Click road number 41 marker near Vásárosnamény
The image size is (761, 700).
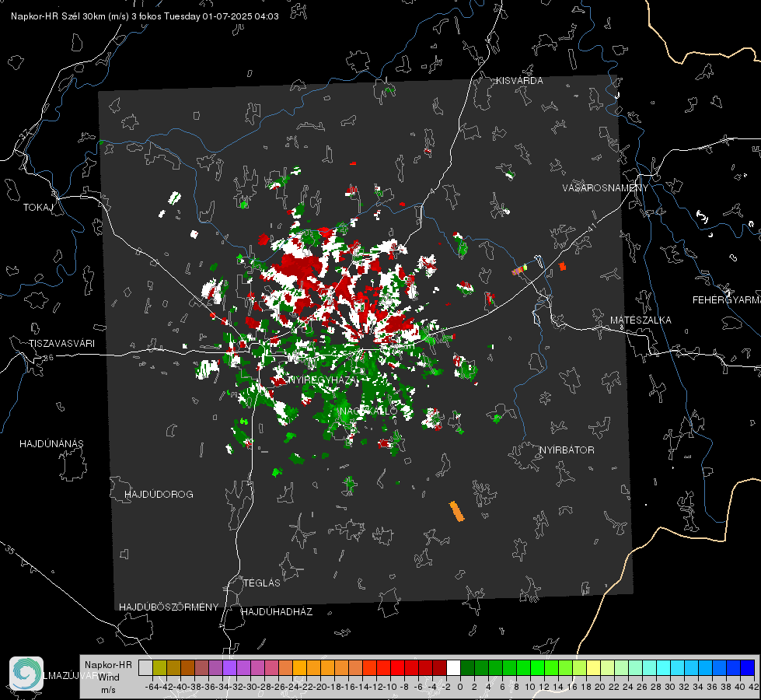[592, 227]
